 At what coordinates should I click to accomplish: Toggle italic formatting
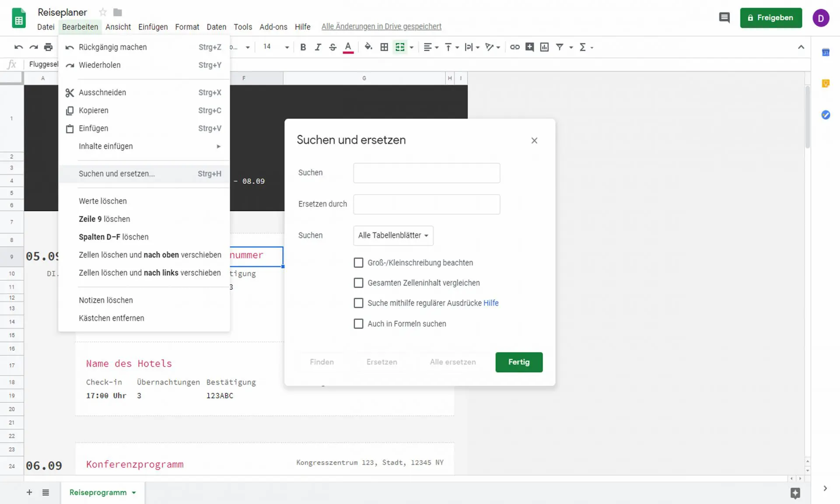(x=318, y=47)
